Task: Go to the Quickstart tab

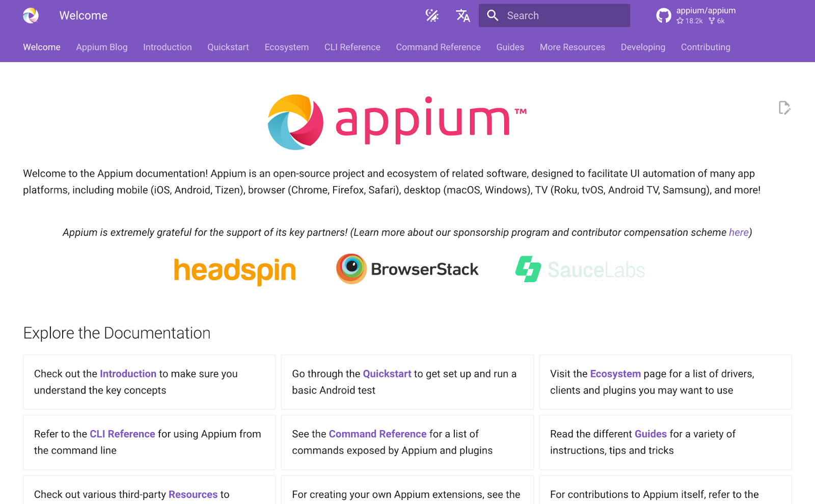Action: point(228,47)
